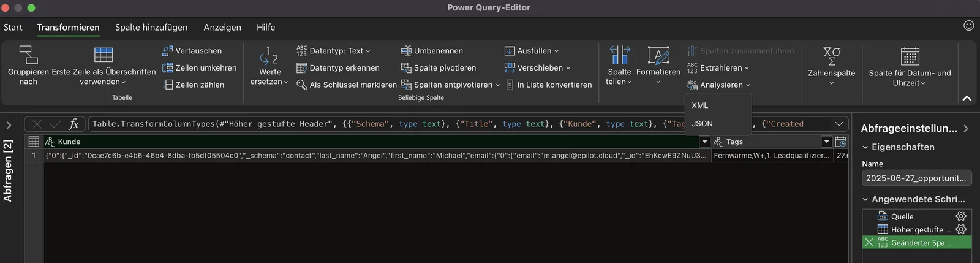Image resolution: width=980 pixels, height=263 pixels.
Task: Select the Kunde column header
Action: [x=371, y=142]
